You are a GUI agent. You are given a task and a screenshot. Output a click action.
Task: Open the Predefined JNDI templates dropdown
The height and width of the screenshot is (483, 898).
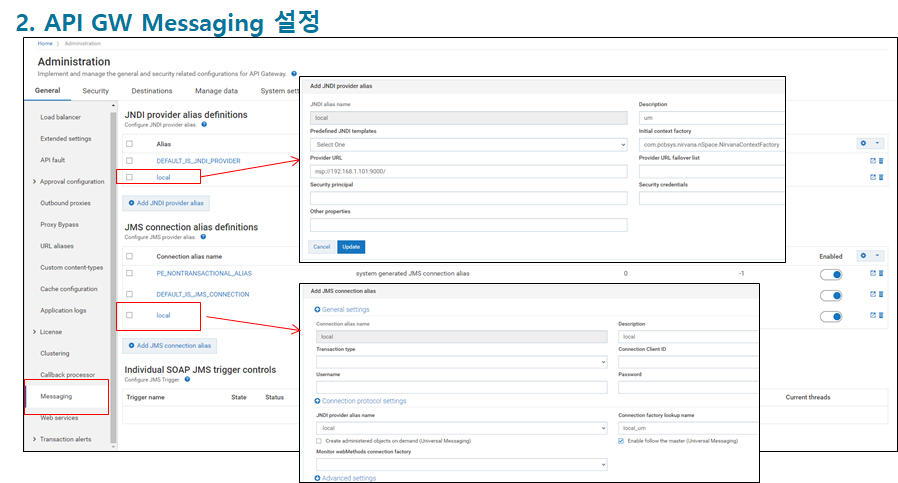468,144
